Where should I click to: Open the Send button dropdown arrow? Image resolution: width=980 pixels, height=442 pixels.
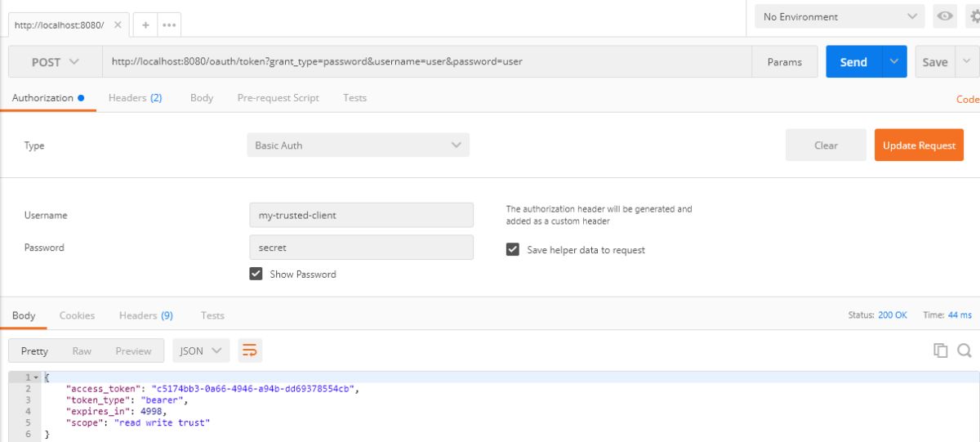click(895, 62)
